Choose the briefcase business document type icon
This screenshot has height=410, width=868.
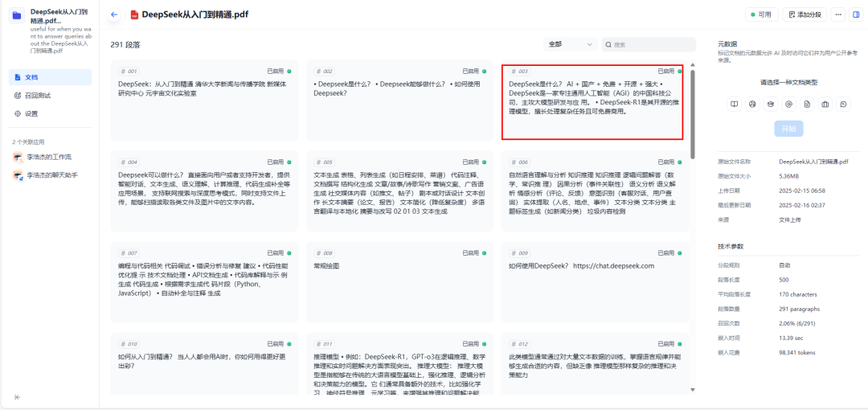coord(825,104)
